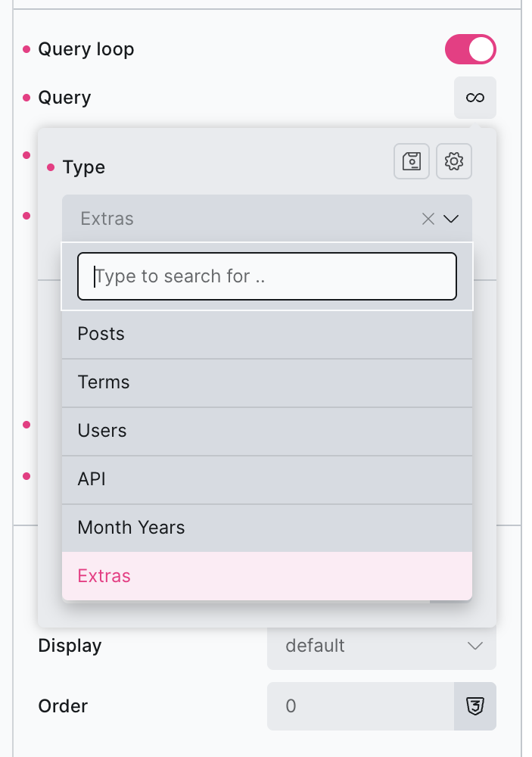
Task: Choose the Month Years option
Action: tap(267, 528)
